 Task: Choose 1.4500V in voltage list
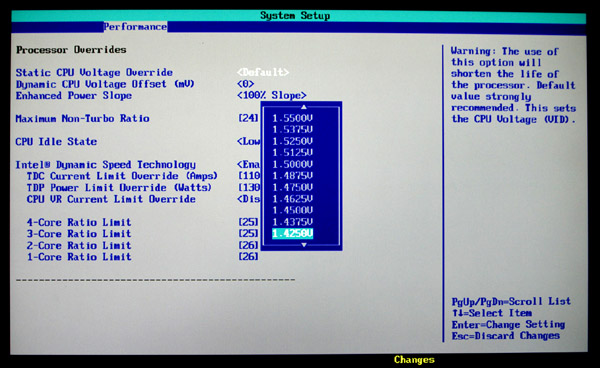pyautogui.click(x=292, y=210)
